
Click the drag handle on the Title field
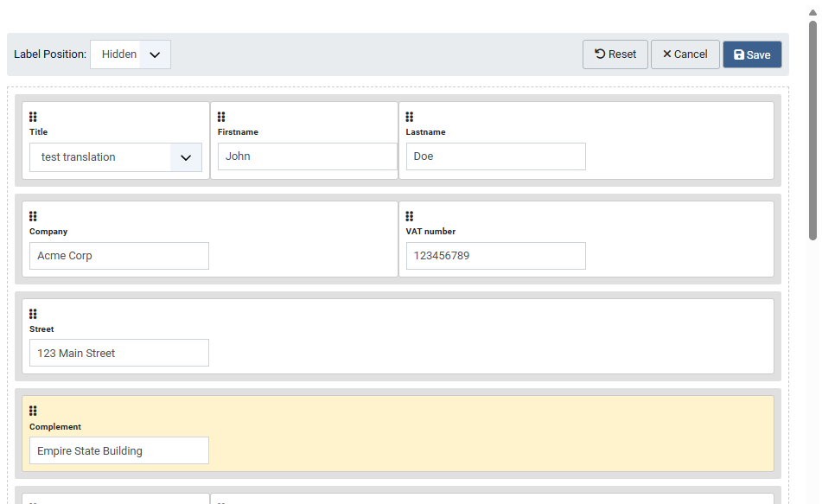[34, 118]
